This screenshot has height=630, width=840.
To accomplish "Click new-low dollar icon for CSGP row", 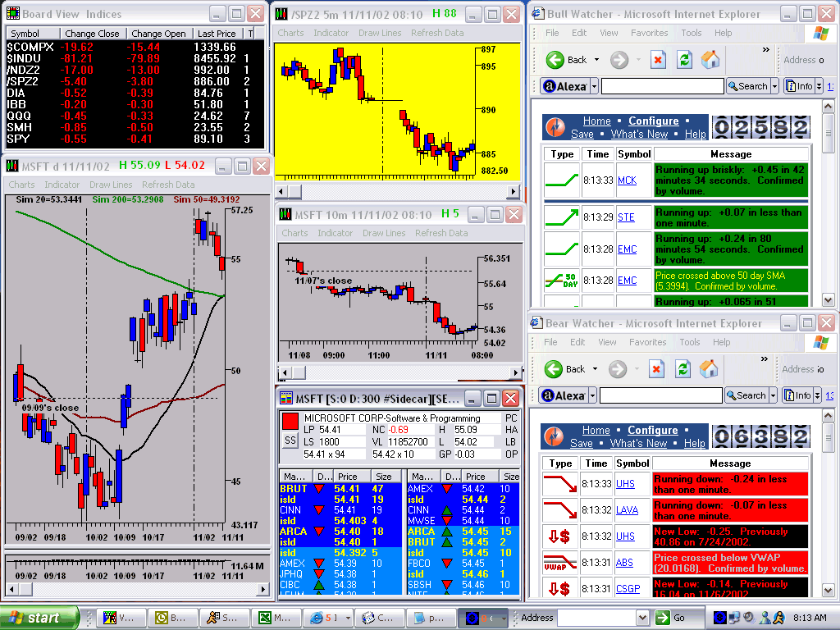I will (x=559, y=589).
